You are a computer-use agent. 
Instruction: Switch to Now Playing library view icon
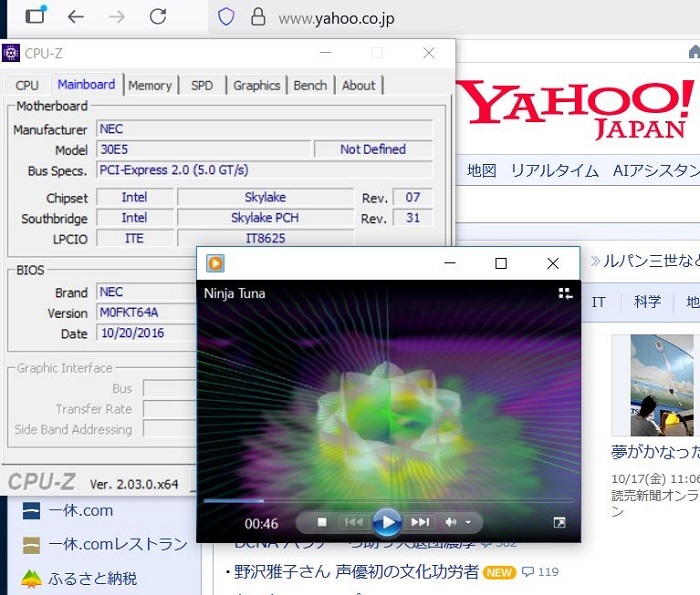tap(565, 294)
